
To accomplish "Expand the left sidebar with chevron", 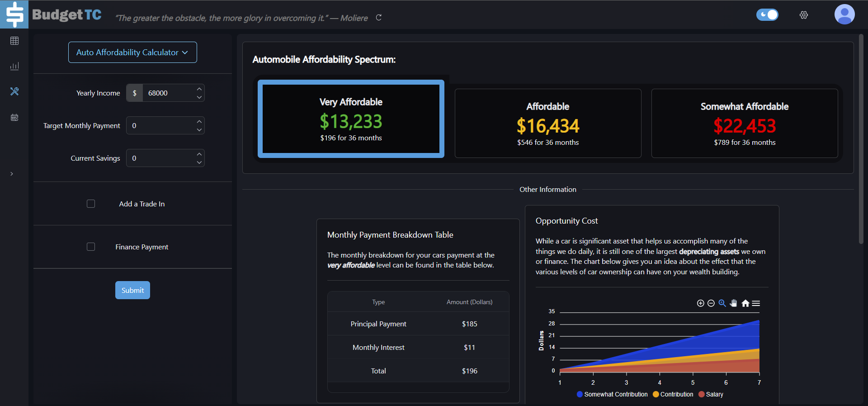I will pos(12,174).
